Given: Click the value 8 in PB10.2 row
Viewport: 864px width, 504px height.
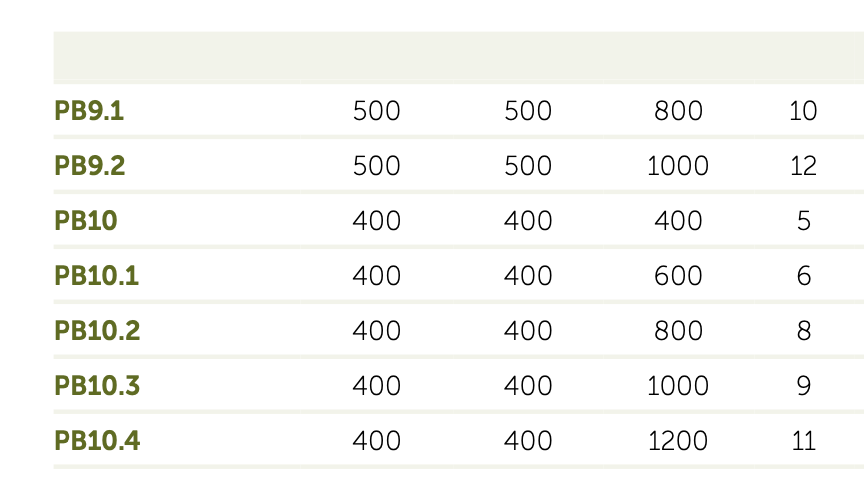Looking at the screenshot, I should click(x=804, y=330).
